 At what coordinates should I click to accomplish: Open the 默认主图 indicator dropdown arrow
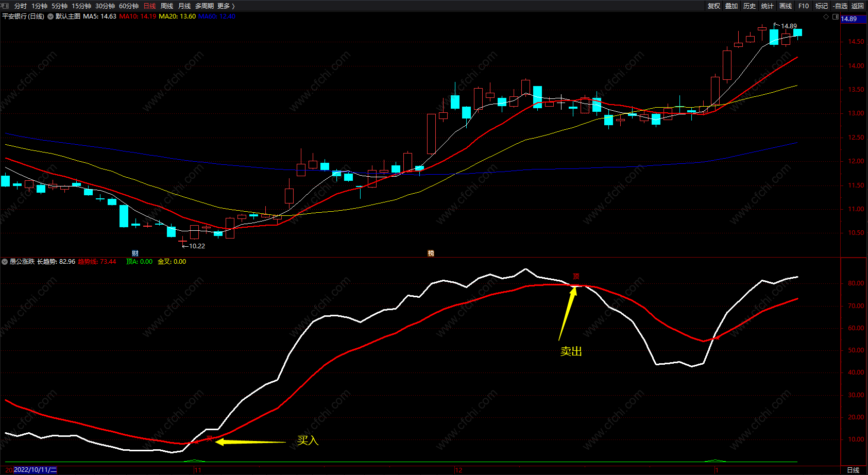[x=50, y=16]
